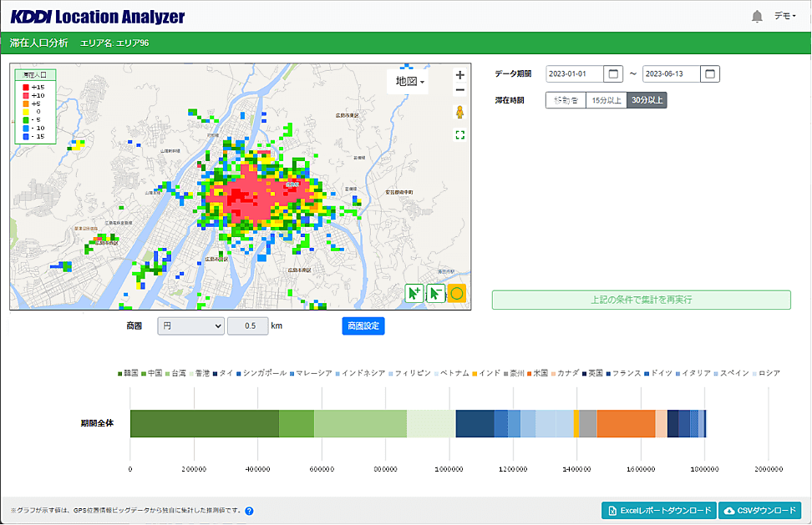Toggle the 韓国 legend color swatch
Image resolution: width=812 pixels, height=525 pixels.
point(120,373)
